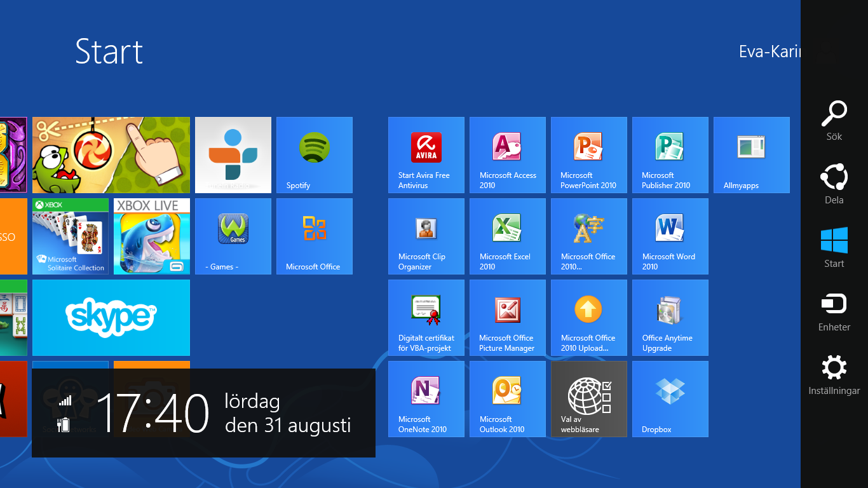This screenshot has width=868, height=488.
Task: Open Inställningar gear charm
Action: [834, 375]
